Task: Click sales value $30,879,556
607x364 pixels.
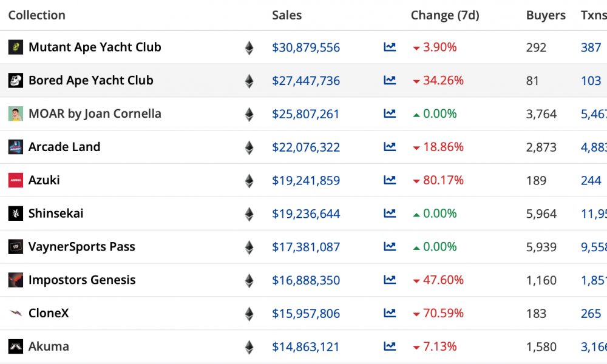Action: click(x=306, y=47)
